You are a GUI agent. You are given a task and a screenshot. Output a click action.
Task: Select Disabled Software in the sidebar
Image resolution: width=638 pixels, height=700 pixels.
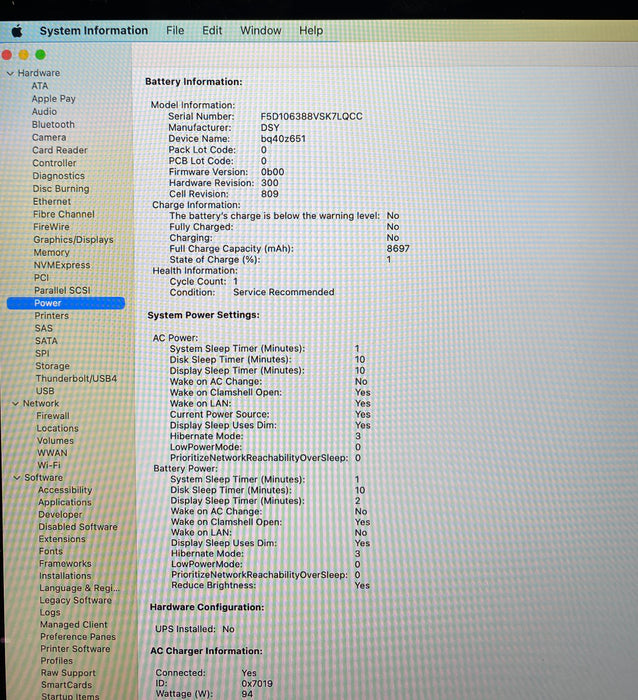pos(78,527)
